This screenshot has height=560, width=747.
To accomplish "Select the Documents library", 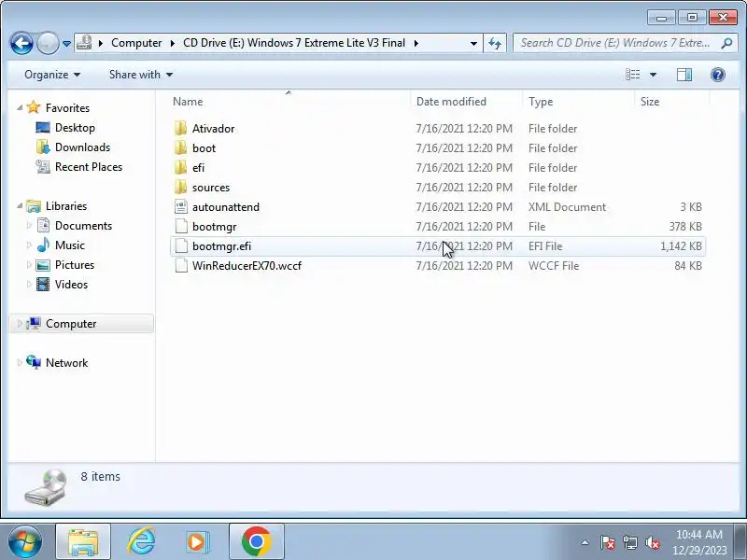I will 83,226.
